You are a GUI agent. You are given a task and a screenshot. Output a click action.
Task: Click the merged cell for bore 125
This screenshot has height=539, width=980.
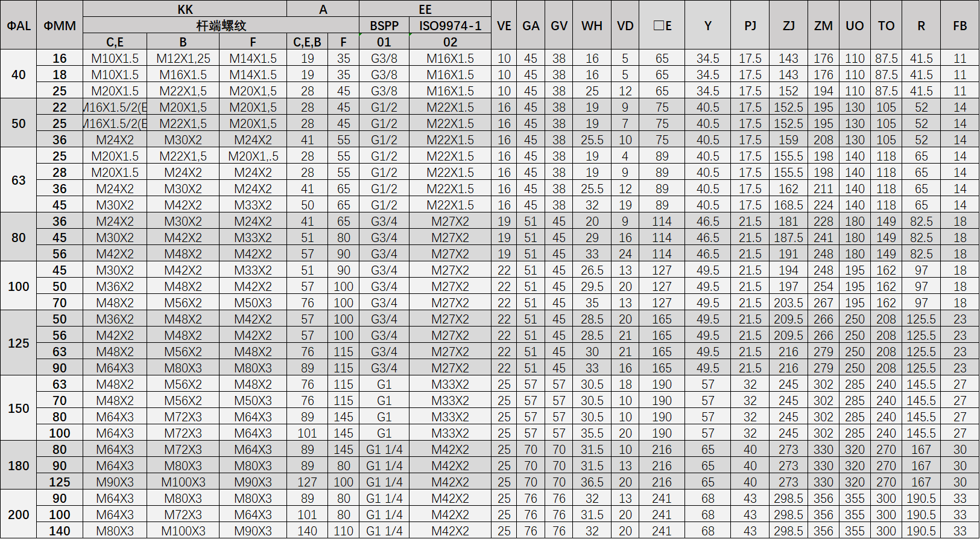(18, 343)
